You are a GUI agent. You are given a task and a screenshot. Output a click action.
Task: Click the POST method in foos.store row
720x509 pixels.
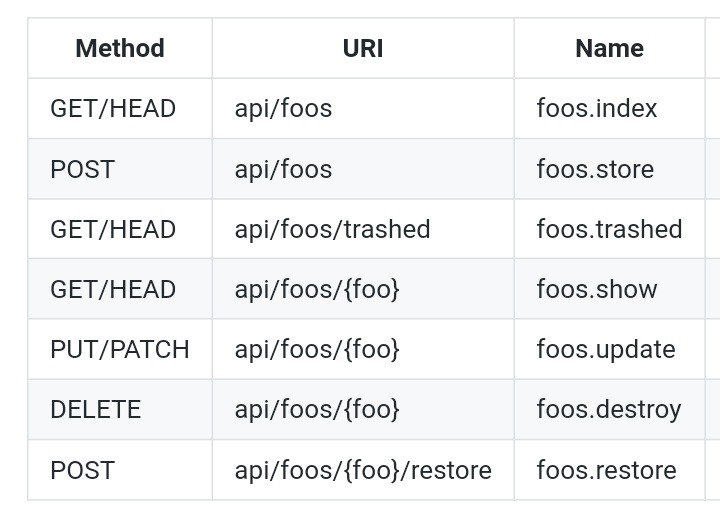[x=120, y=169]
